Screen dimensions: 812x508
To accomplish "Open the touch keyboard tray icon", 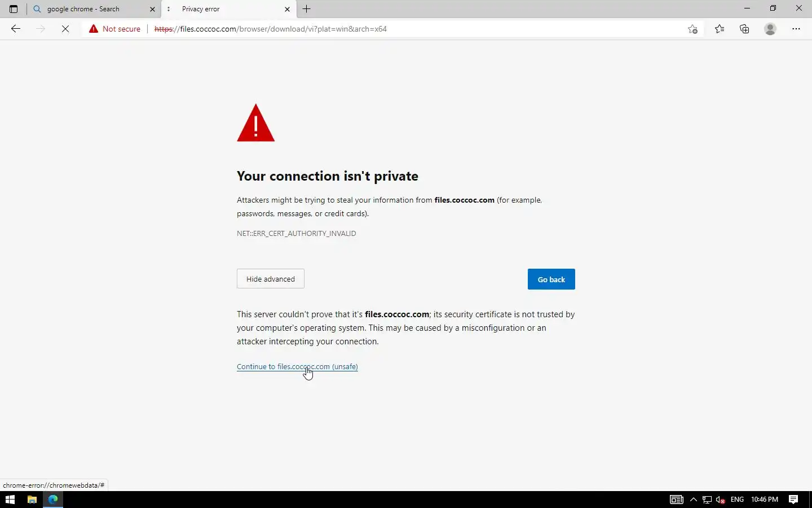I will point(677,500).
